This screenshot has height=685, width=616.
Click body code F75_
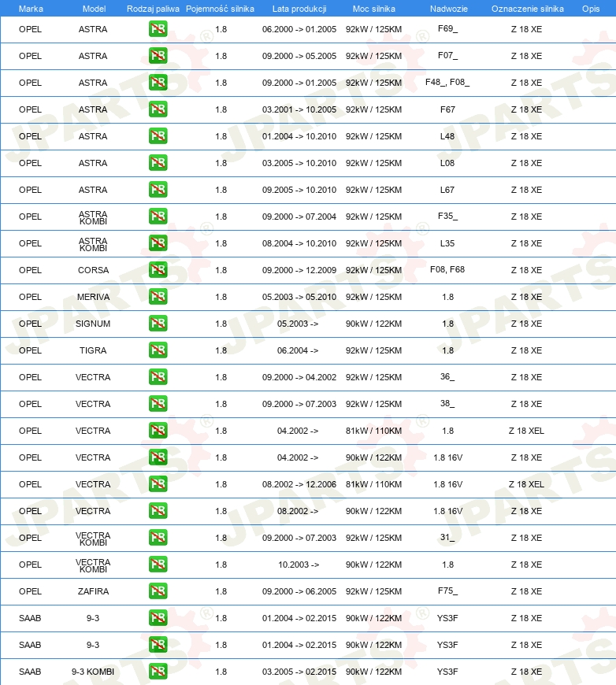pos(447,591)
